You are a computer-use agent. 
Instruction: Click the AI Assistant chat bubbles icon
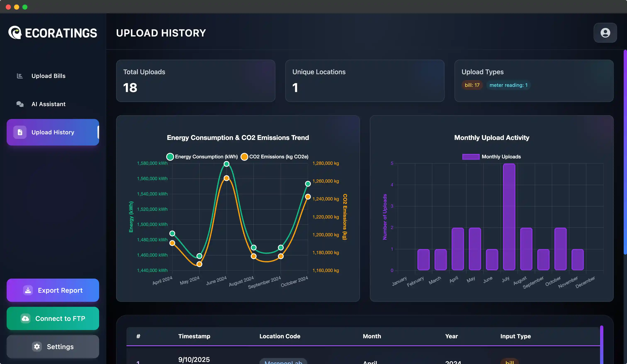coord(20,104)
